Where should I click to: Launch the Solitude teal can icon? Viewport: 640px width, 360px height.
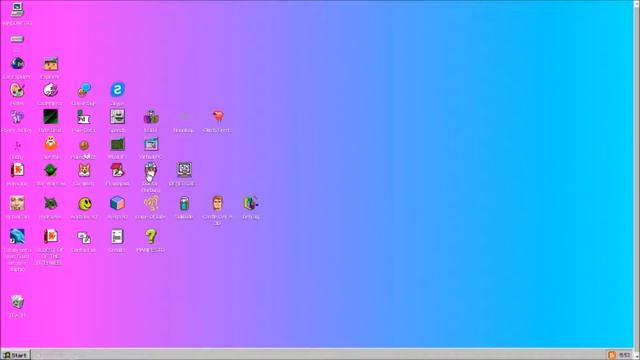click(x=184, y=203)
